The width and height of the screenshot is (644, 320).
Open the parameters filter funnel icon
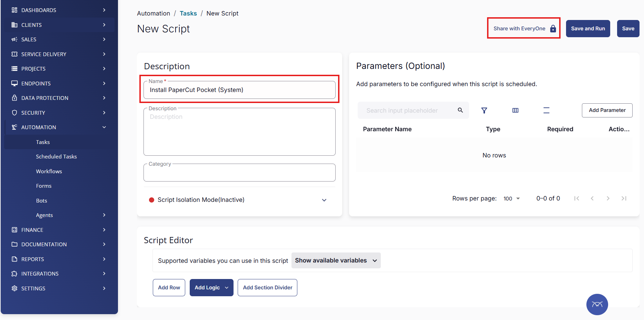484,110
